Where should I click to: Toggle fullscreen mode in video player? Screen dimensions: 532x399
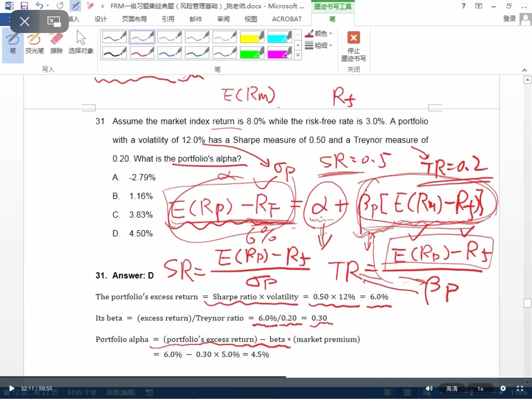coord(520,388)
